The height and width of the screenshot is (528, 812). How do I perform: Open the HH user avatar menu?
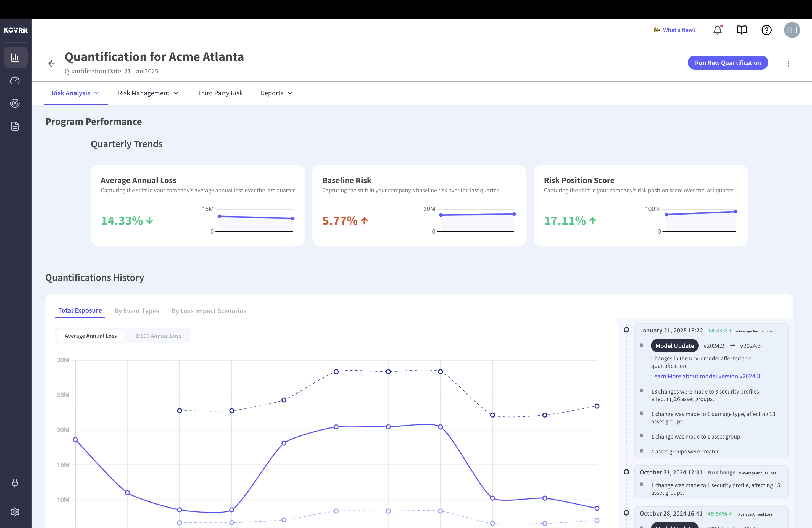click(x=792, y=30)
